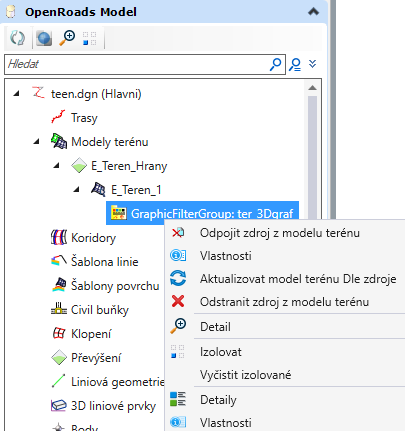Click the person search filter icon

pyautogui.click(x=295, y=64)
